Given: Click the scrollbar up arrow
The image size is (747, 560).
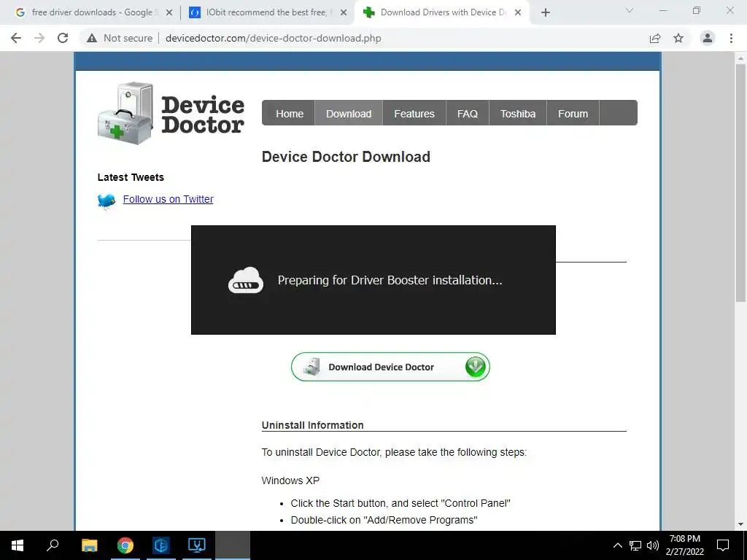Looking at the screenshot, I should point(740,58).
